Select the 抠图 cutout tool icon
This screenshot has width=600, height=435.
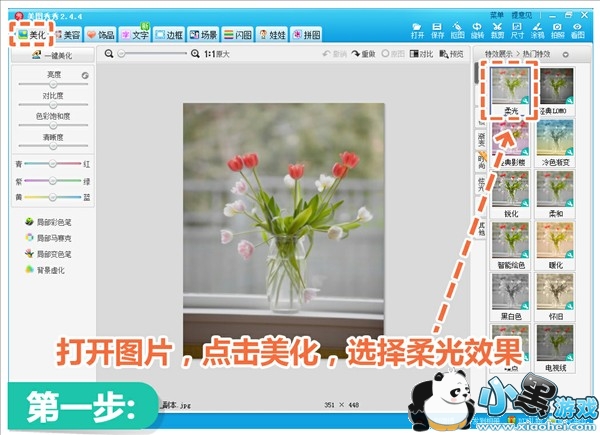coord(457,31)
